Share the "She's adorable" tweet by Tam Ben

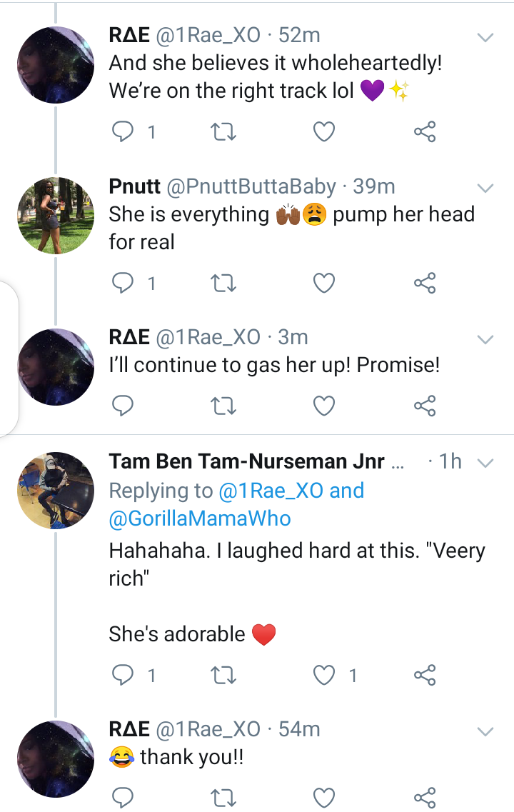click(x=425, y=674)
